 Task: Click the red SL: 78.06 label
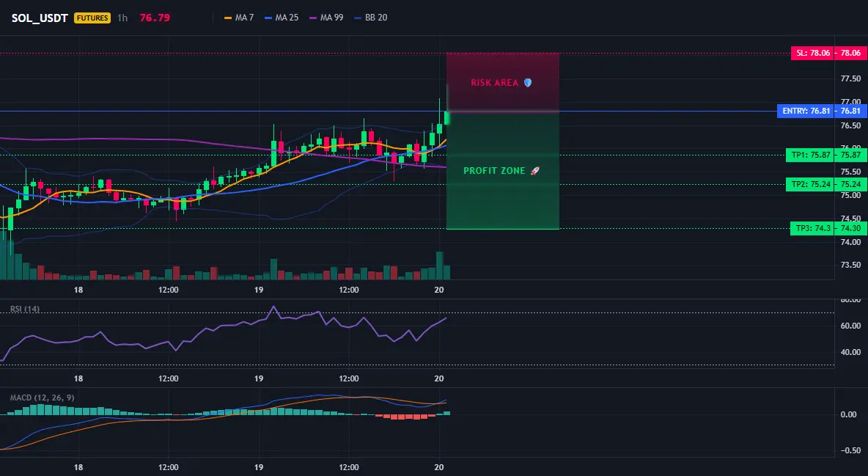pyautogui.click(x=812, y=54)
